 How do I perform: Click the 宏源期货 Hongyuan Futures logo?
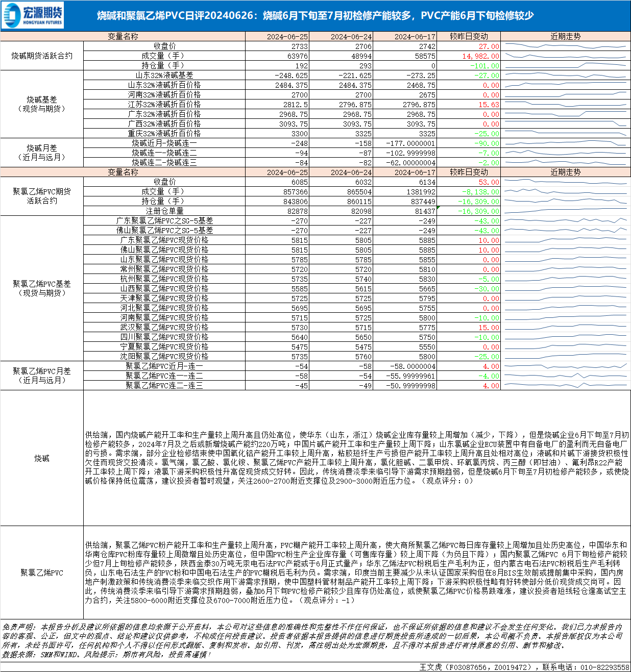click(x=33, y=15)
